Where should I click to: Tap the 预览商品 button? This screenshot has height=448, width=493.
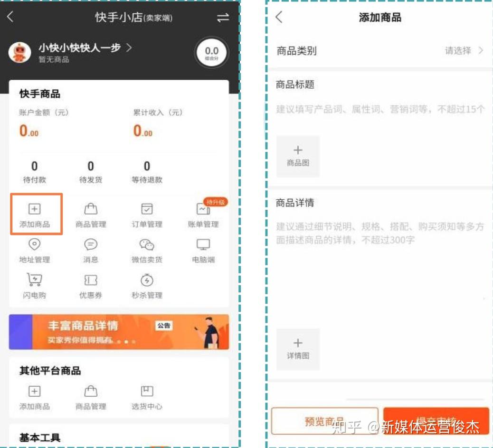pos(325,421)
